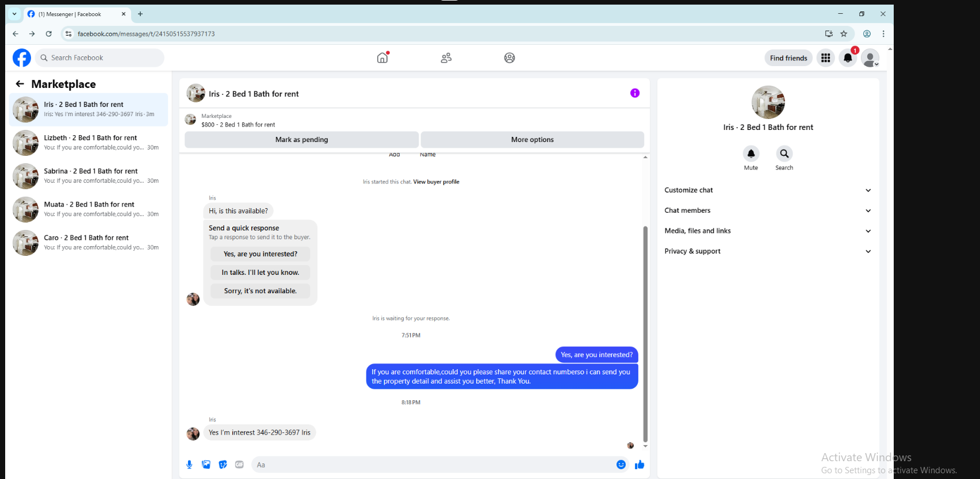The width and height of the screenshot is (980, 479).
Task: Open the tab search dropdown arrow
Action: coord(14,14)
